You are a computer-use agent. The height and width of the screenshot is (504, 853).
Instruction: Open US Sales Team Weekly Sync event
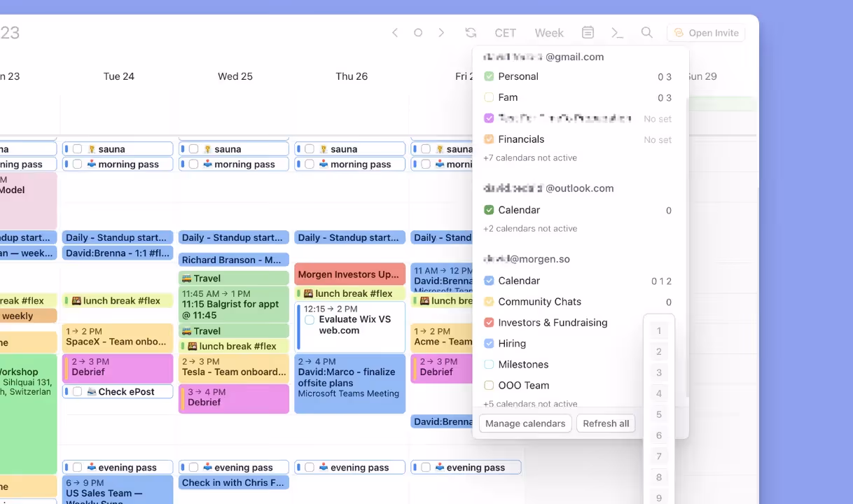click(118, 489)
